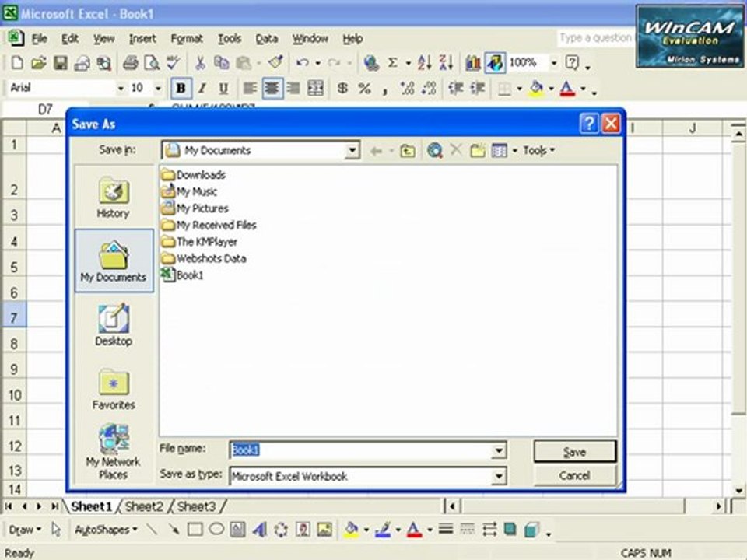
Task: Click the Fill Color bucket in Formatting toolbar
Action: coord(537,88)
